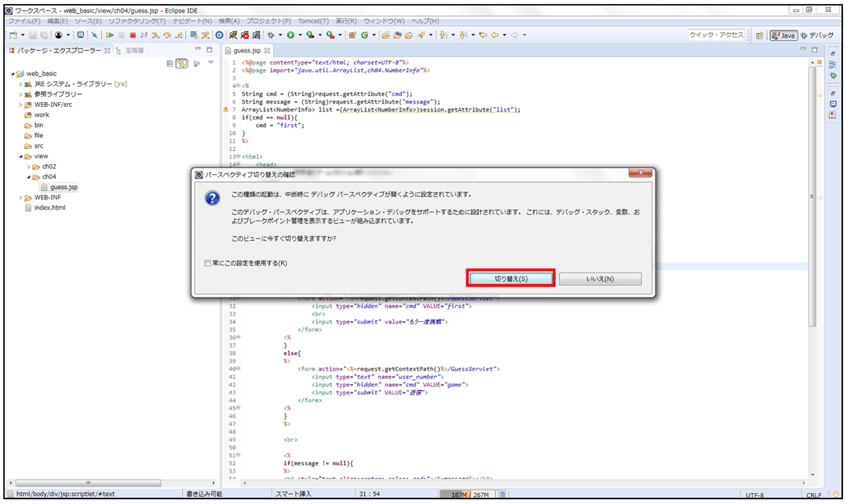Screen dimensions: 847x504
Task: Click the green Run toolbar icon
Action: coord(290,35)
